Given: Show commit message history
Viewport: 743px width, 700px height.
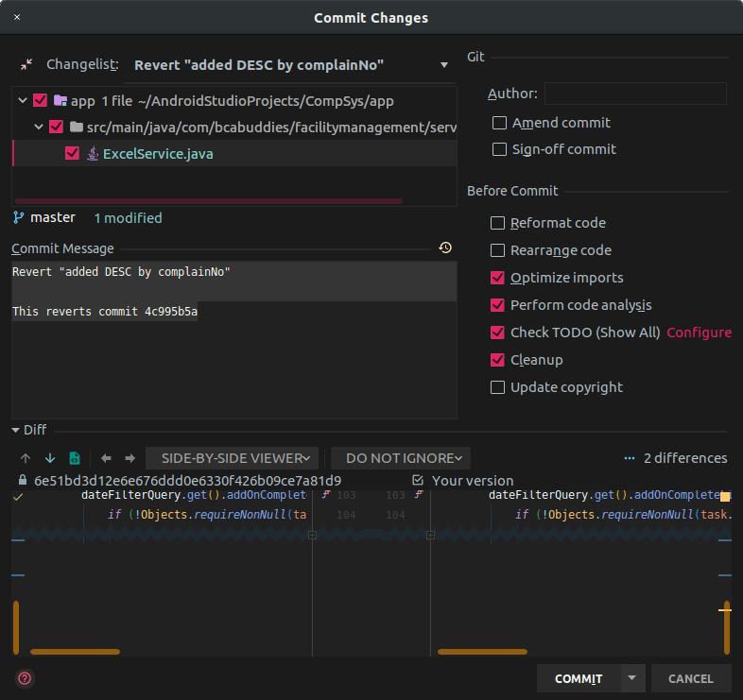Looking at the screenshot, I should click(445, 248).
